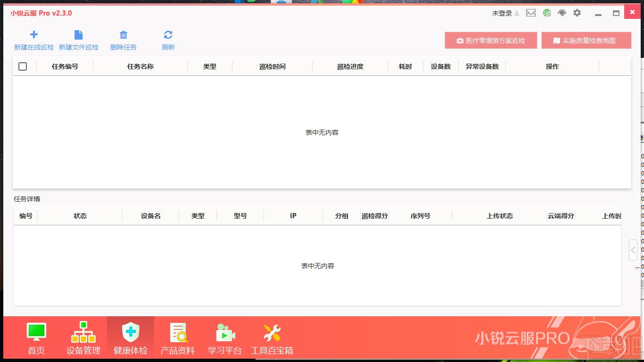The width and height of the screenshot is (644, 362).
Task: Open 工具百宝箱 tools icon
Action: 272,332
